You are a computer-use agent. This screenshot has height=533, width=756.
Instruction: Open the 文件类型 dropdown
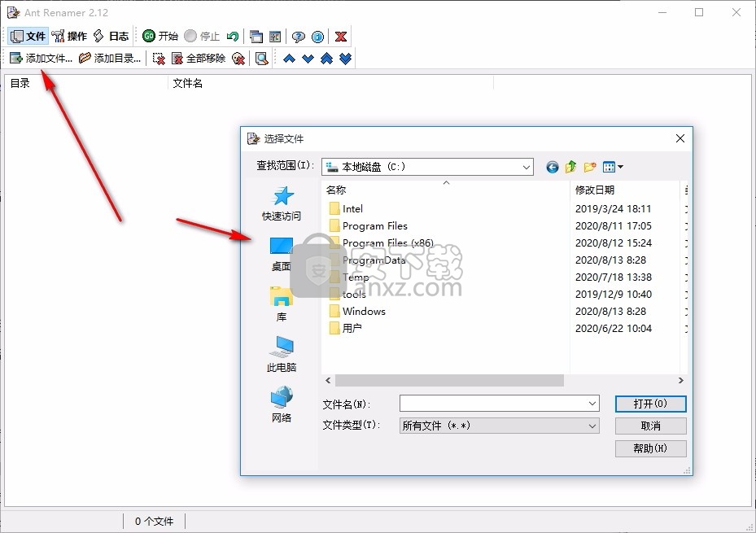(x=500, y=426)
